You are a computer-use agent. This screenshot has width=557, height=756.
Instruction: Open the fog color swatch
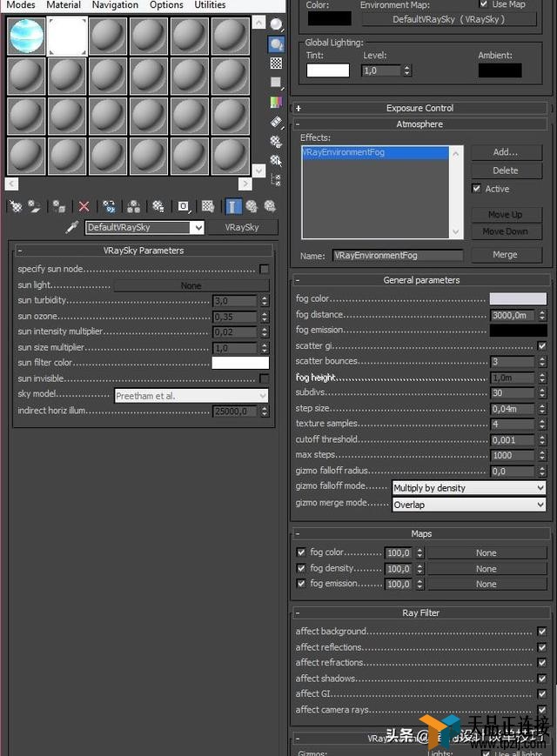point(518,298)
